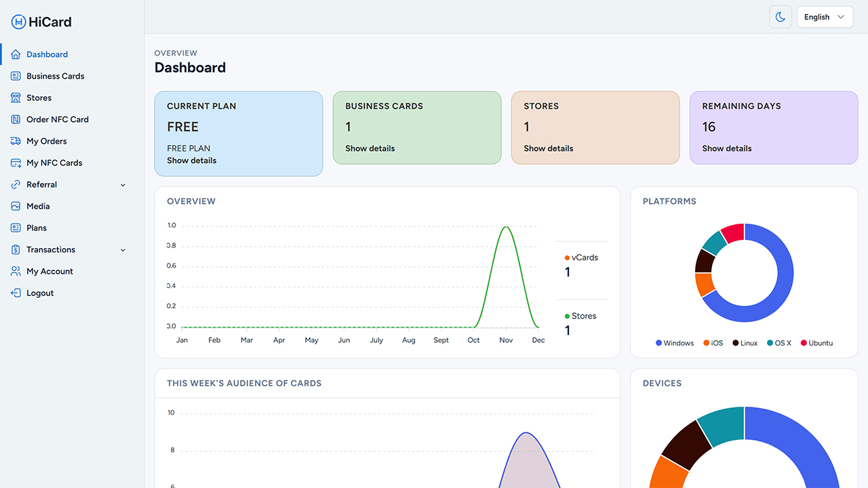
Task: Click the Nov label on Overview axis
Action: (506, 340)
